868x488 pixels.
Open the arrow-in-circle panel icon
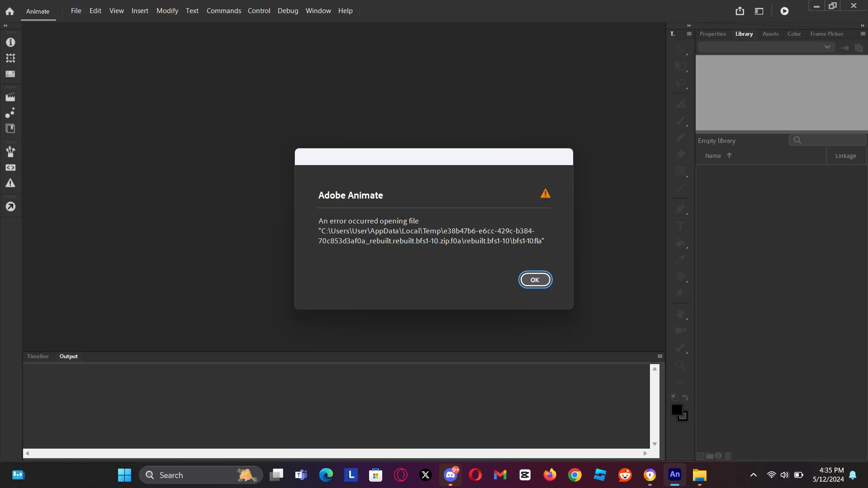[x=10, y=207]
